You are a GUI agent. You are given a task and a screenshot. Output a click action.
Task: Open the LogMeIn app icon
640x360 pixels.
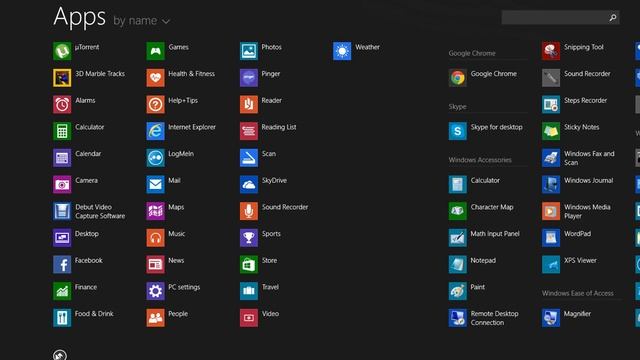tap(156, 158)
